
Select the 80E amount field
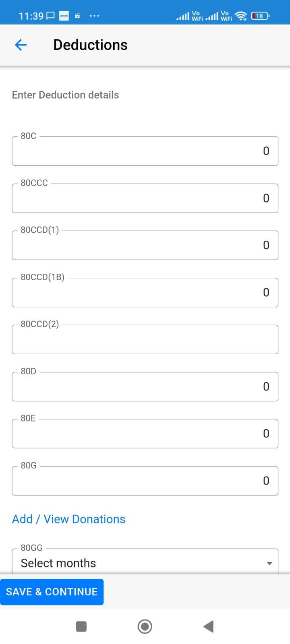pos(145,433)
